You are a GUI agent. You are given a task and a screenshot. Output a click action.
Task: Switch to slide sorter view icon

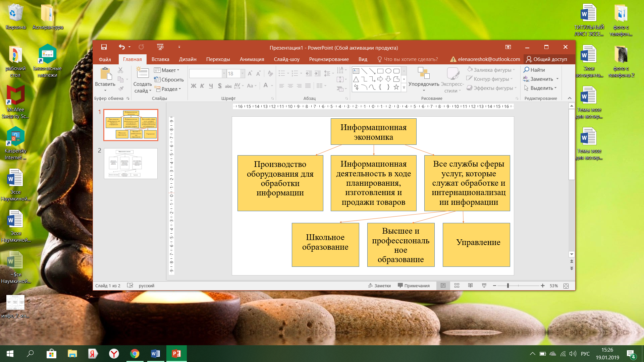pos(457,286)
